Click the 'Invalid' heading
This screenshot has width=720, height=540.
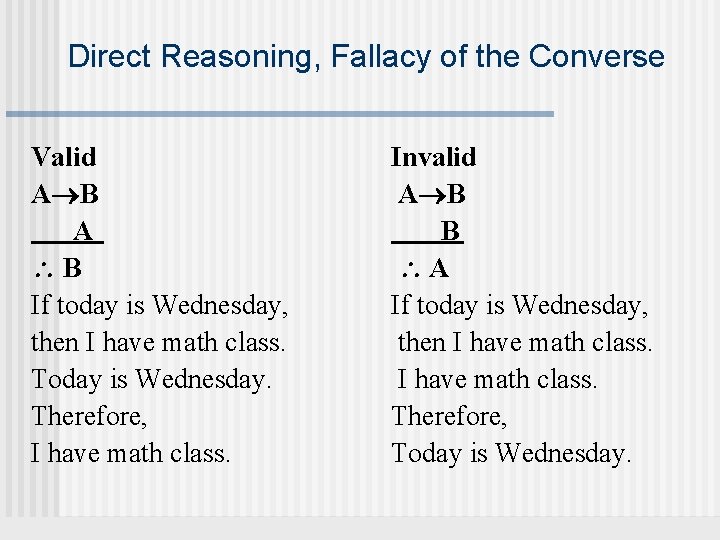[x=433, y=157]
